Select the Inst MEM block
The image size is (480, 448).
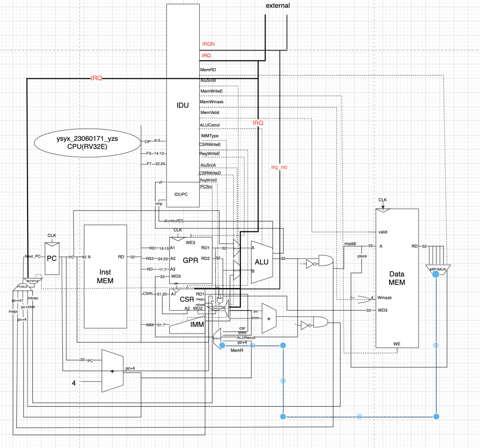click(x=105, y=276)
